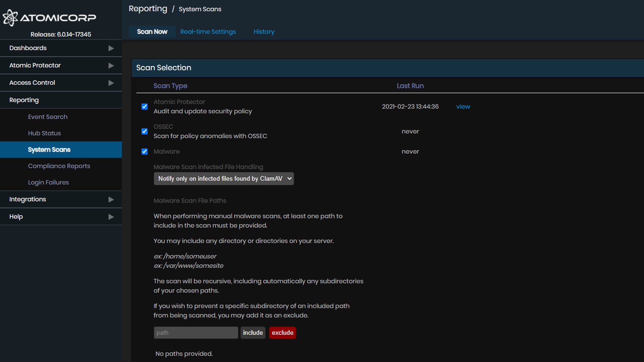
Task: Open Event Search in the sidebar
Action: pos(48,117)
